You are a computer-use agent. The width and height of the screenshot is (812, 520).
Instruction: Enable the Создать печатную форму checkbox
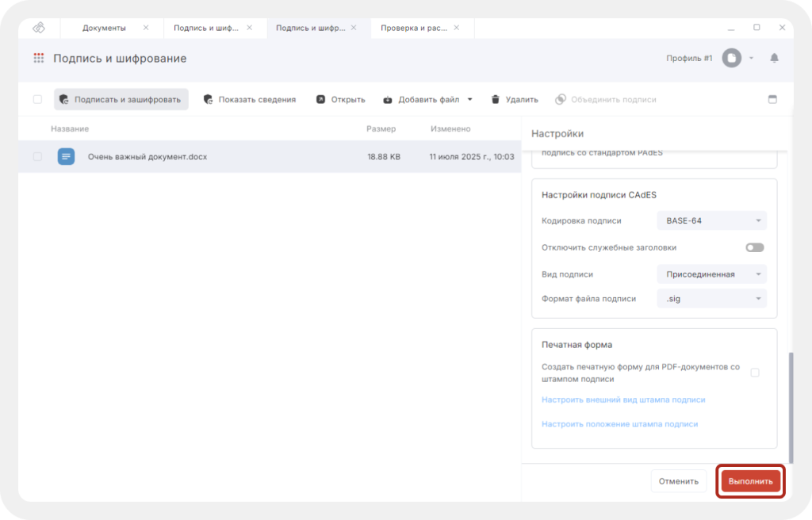(x=755, y=373)
